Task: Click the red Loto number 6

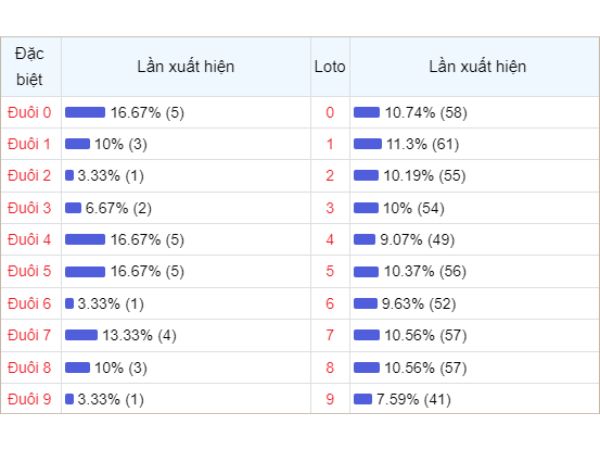Action: tap(330, 303)
